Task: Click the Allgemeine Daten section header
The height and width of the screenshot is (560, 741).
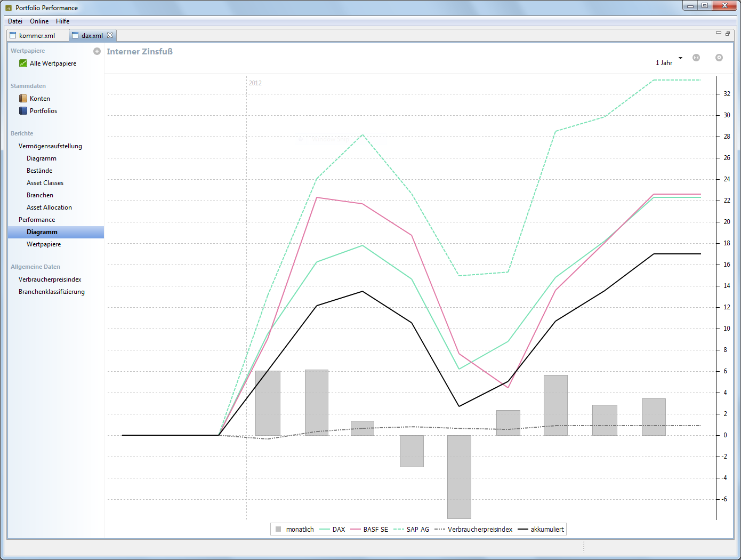Action: tap(35, 267)
